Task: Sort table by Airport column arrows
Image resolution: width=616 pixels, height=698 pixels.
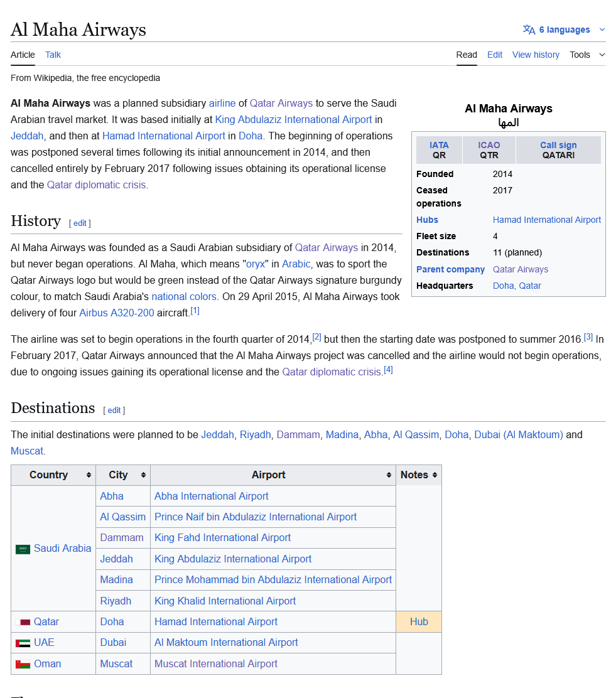Action: [x=389, y=475]
